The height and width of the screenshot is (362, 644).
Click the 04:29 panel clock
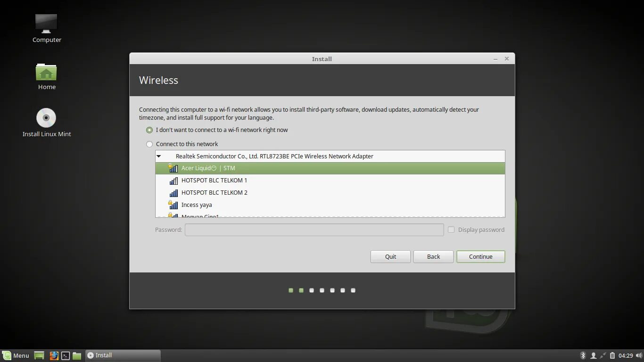coord(626,355)
